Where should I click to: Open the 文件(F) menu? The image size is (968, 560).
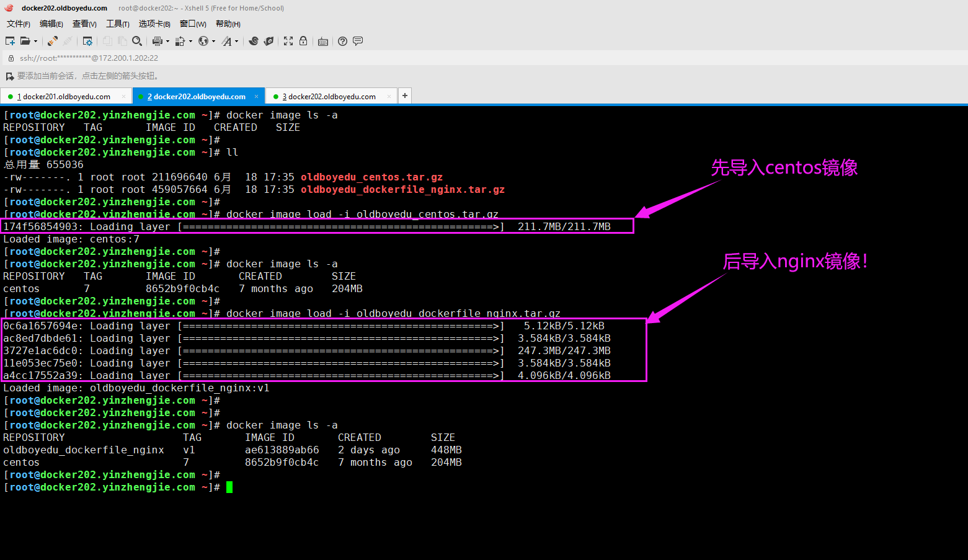pyautogui.click(x=18, y=24)
